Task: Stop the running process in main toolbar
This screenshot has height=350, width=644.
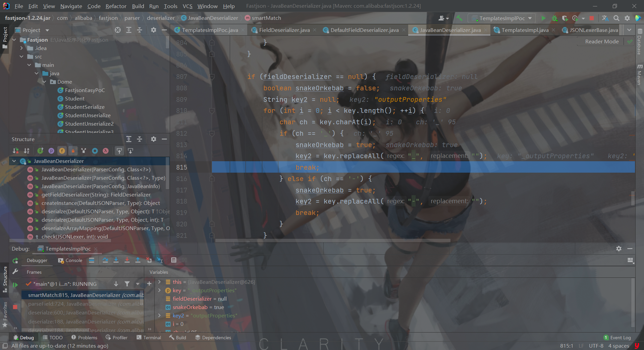Action: coord(592,18)
